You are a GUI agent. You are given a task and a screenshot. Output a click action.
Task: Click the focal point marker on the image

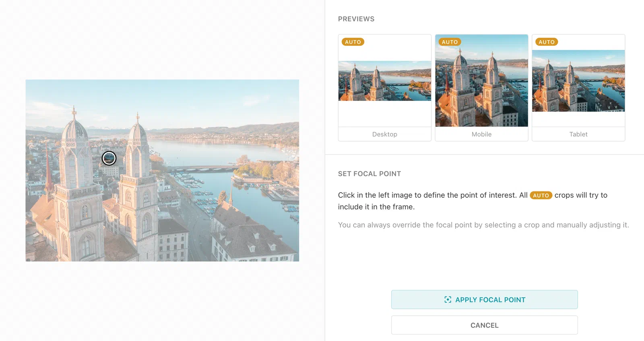tap(109, 158)
